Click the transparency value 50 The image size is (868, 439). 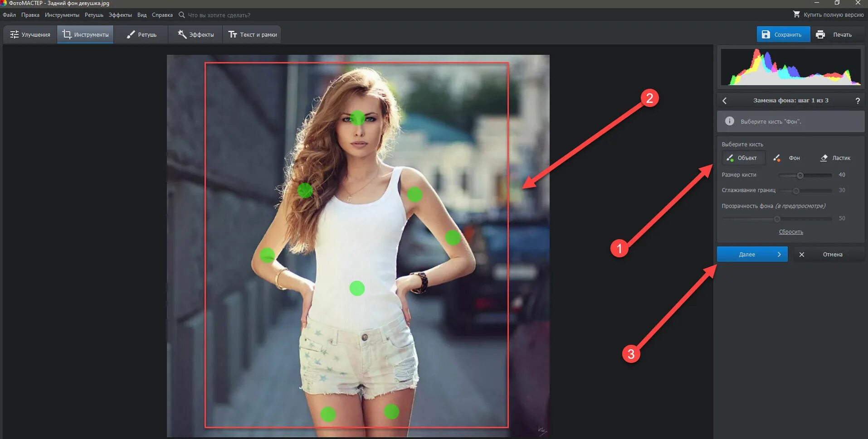(x=842, y=218)
